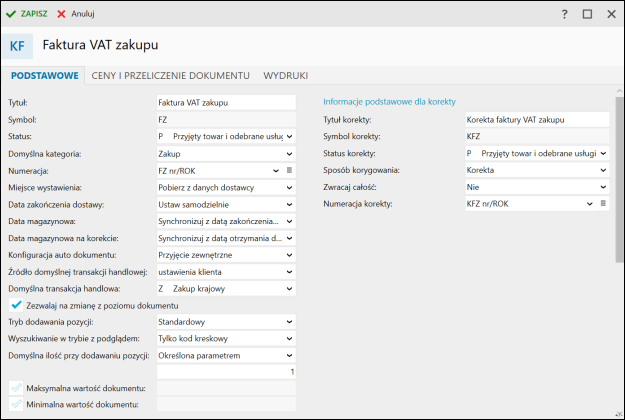The height and width of the screenshot is (420, 625).
Task: Enable 'Minimalna wartość dokumentu' checkbox
Action: click(15, 404)
